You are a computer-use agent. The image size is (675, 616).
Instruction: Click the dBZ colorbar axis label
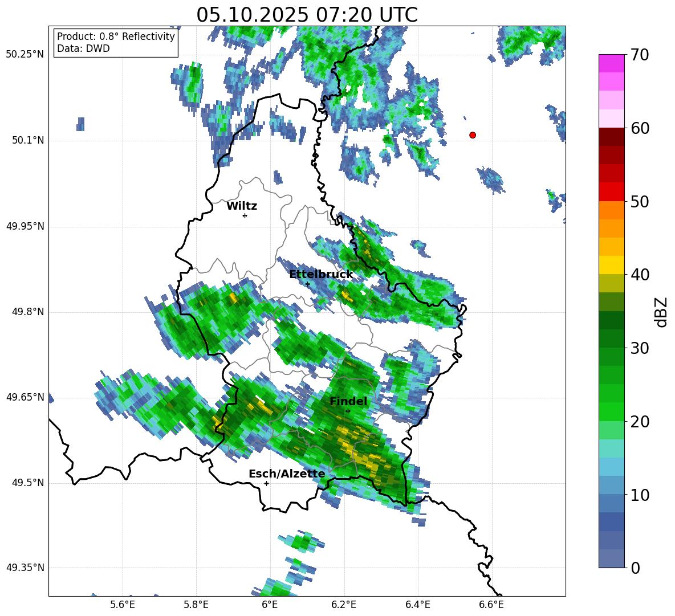pyautogui.click(x=660, y=312)
